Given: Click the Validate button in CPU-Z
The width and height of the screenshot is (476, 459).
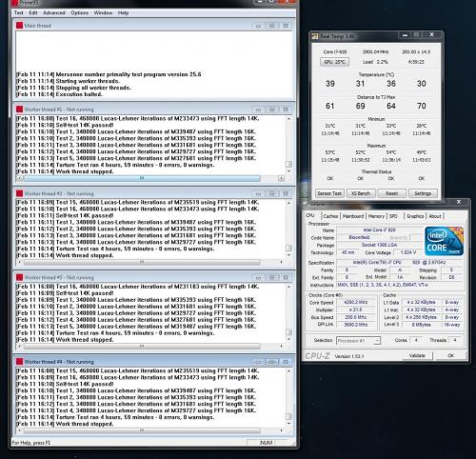Looking at the screenshot, I should (417, 355).
